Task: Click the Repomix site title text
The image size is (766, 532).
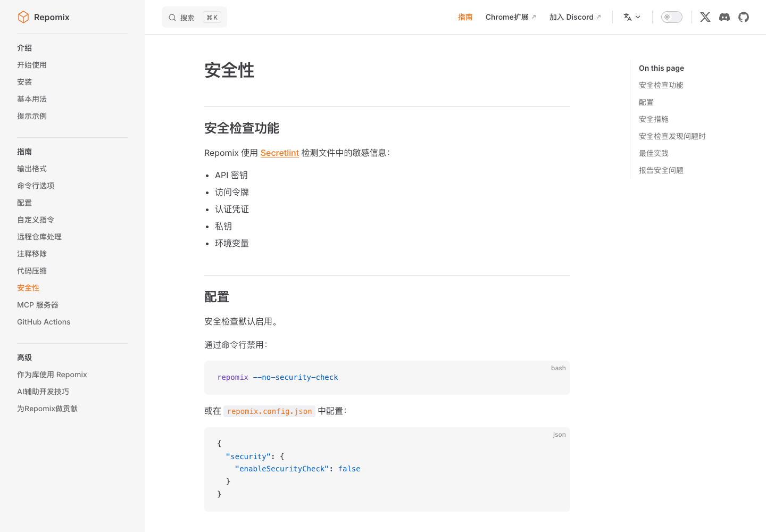Action: (x=52, y=17)
